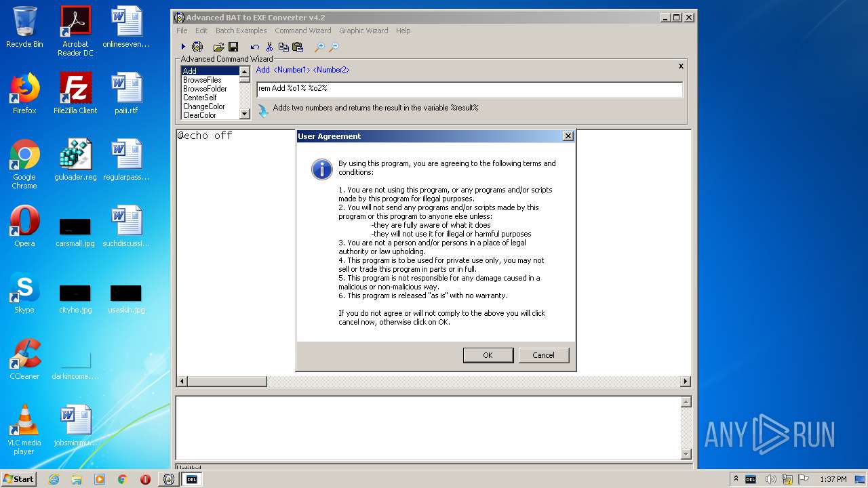Image resolution: width=868 pixels, height=488 pixels.
Task: Click OK in the User Agreement dialog
Action: [488, 355]
